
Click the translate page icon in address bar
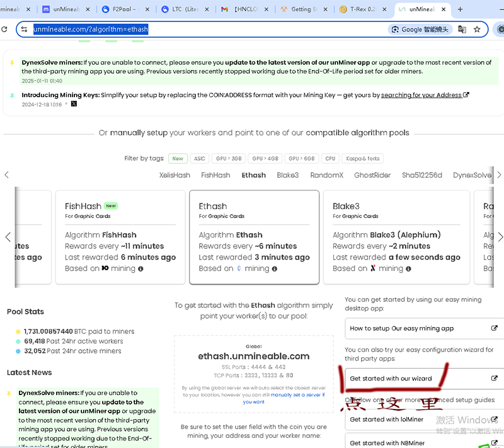pos(462,29)
